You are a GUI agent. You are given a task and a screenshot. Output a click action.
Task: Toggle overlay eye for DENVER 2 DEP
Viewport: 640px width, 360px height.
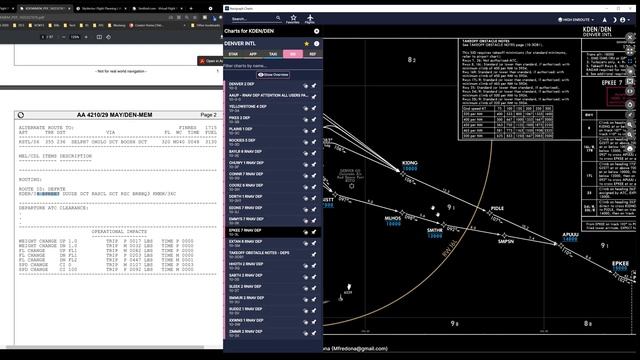tap(305, 86)
